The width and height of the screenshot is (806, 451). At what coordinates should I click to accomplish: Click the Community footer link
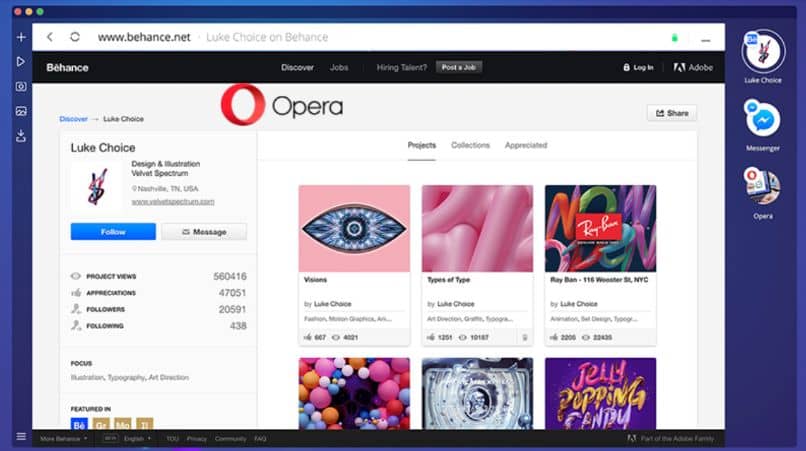coord(230,439)
